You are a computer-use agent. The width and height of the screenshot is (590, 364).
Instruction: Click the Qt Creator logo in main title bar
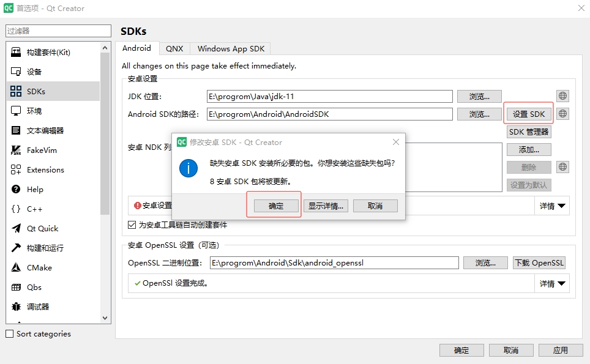(9, 9)
